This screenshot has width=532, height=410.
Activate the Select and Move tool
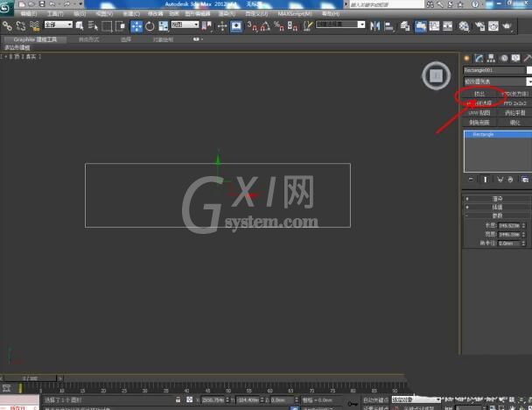click(136, 25)
